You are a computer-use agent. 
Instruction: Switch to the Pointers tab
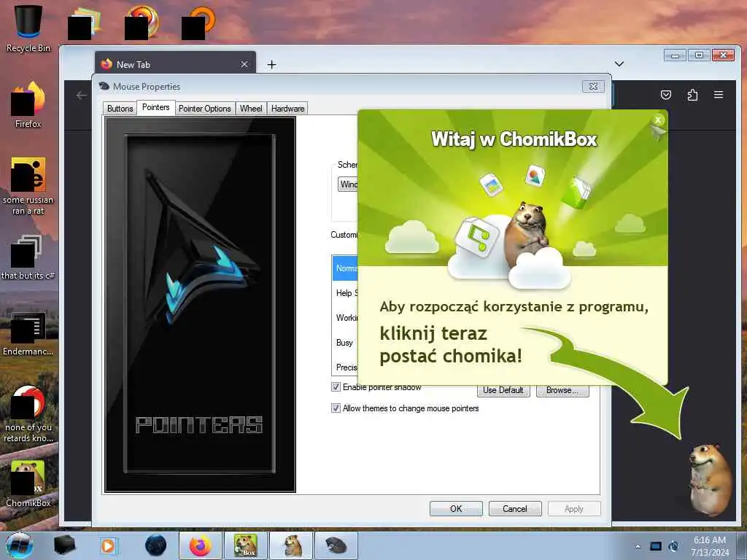point(156,108)
